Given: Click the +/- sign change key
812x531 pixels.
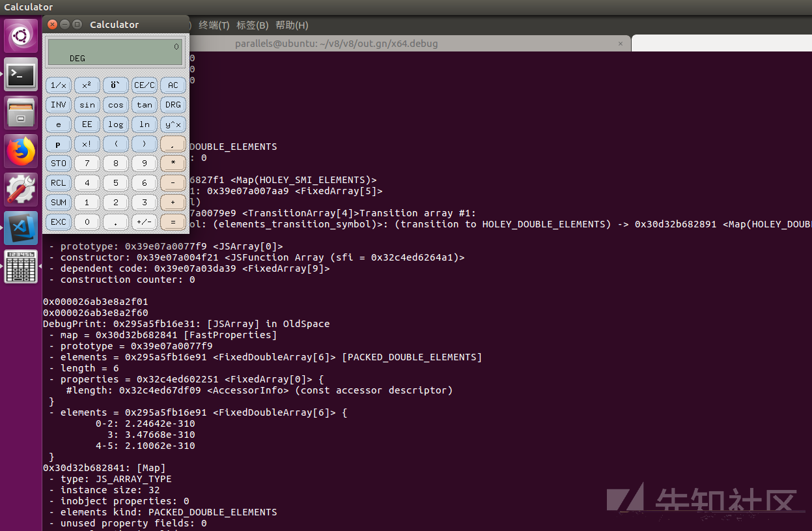Looking at the screenshot, I should (x=145, y=222).
